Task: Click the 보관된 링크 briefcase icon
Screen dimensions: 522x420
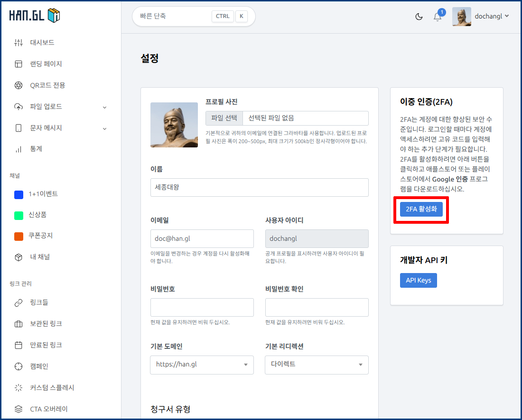Action: 19,324
